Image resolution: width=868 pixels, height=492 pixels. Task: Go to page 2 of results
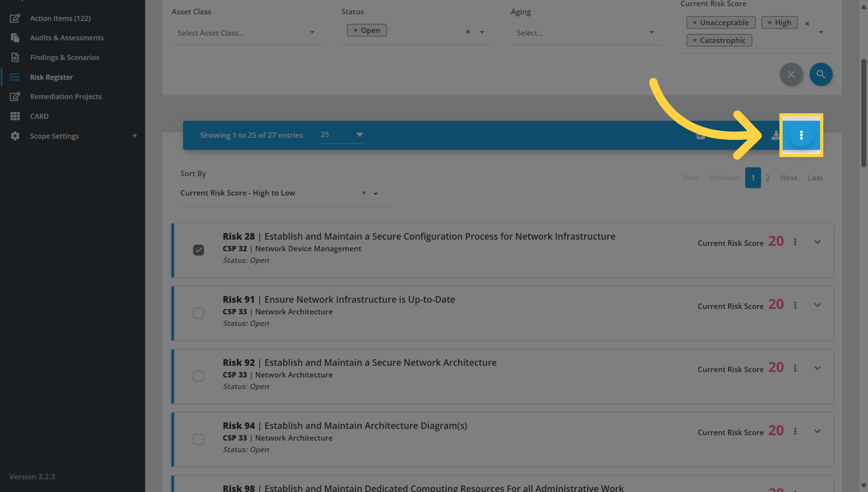[x=767, y=178]
